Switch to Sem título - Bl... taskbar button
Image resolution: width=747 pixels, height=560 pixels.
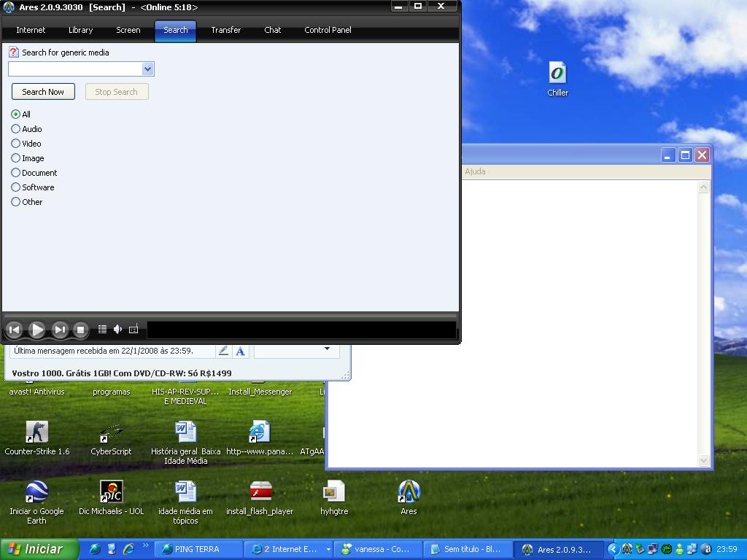[x=467, y=549]
